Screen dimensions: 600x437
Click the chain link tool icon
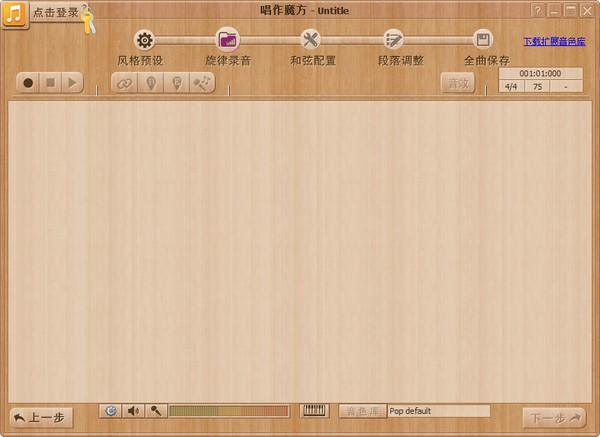[124, 84]
